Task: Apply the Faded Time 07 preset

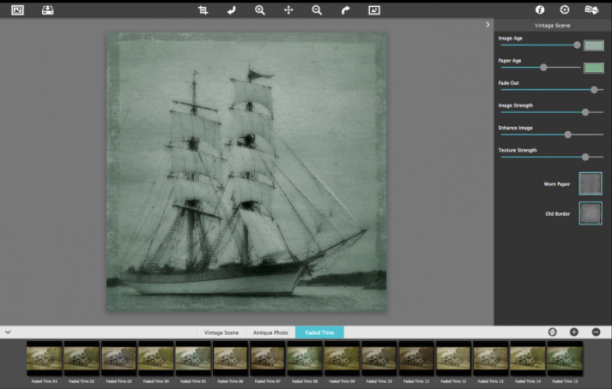Action: point(268,359)
